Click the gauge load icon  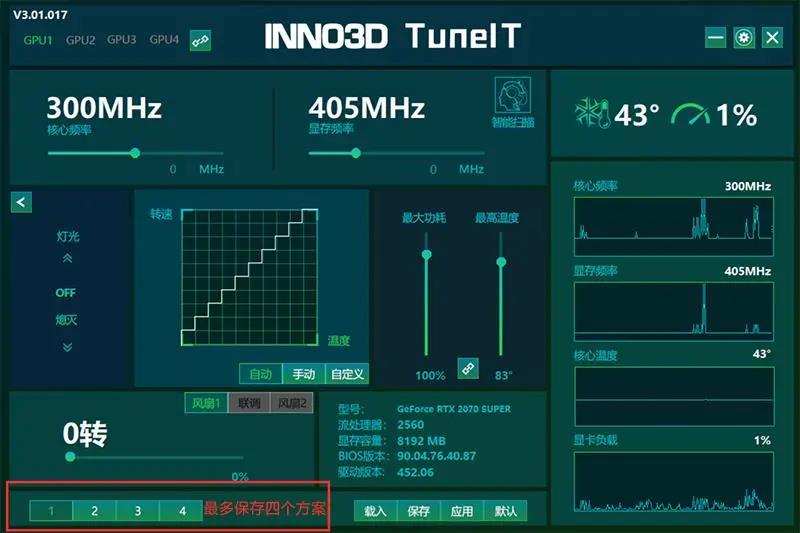click(x=690, y=114)
